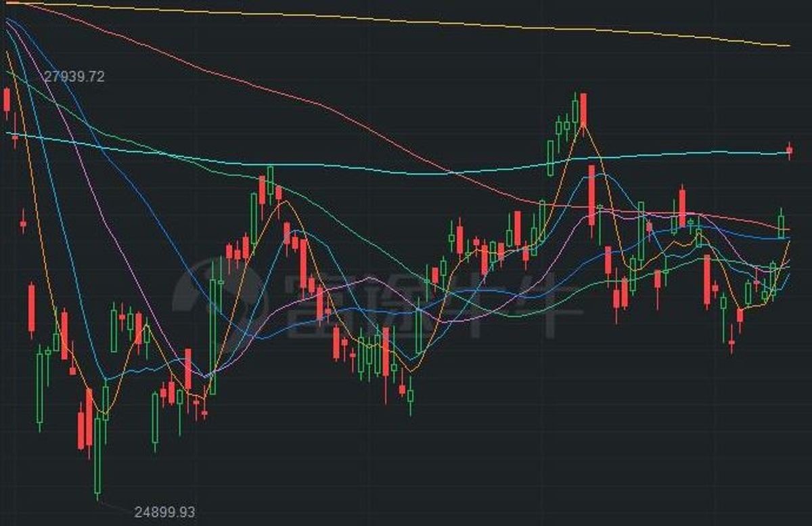The image size is (812, 526).
Task: Select the rightmost red candle on the chart
Action: click(x=790, y=151)
